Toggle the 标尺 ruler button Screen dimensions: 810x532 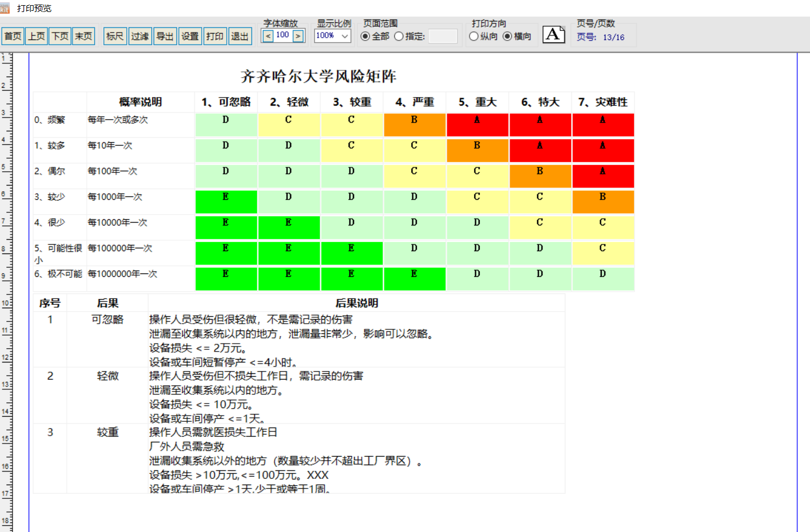pyautogui.click(x=115, y=36)
